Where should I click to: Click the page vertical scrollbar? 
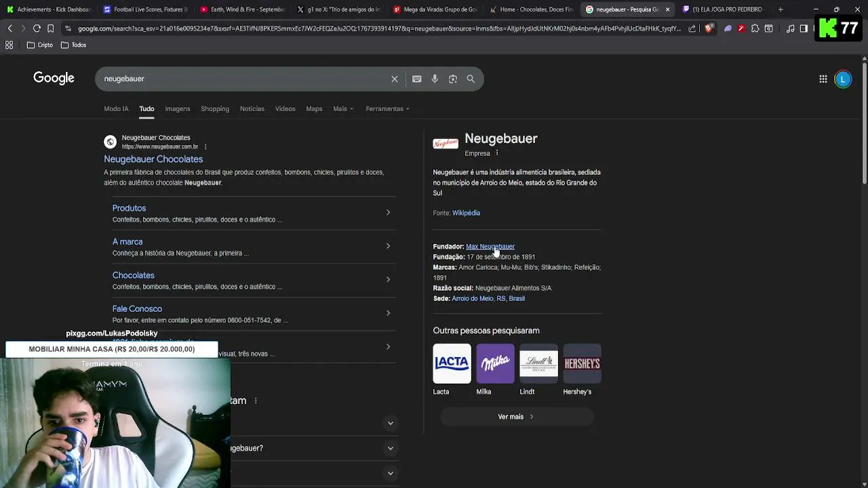click(864, 122)
